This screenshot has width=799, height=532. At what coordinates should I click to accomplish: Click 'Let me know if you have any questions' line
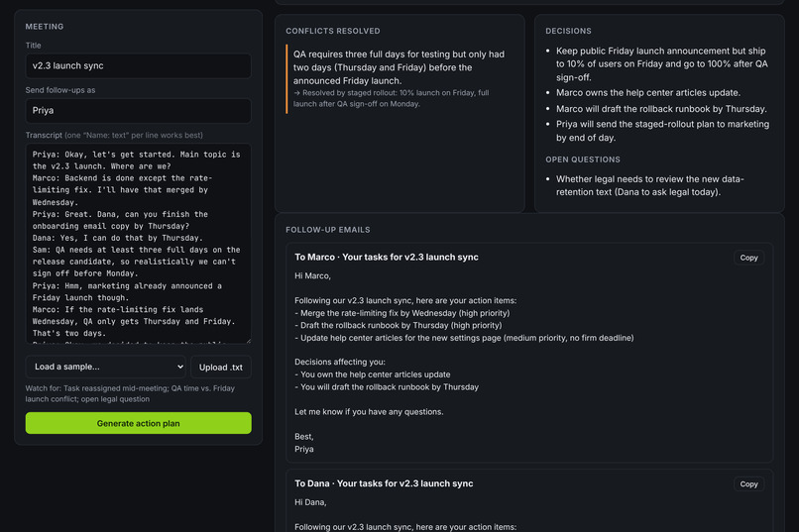pos(369,412)
